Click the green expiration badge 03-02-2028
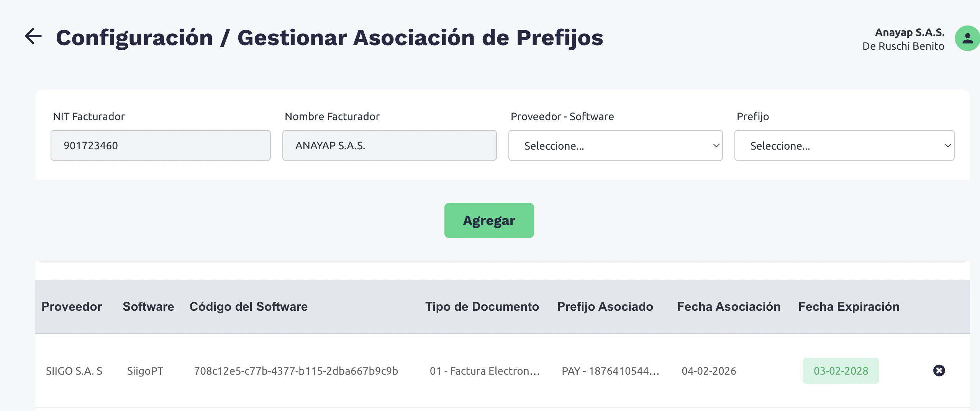The height and width of the screenshot is (411, 980). (x=841, y=371)
